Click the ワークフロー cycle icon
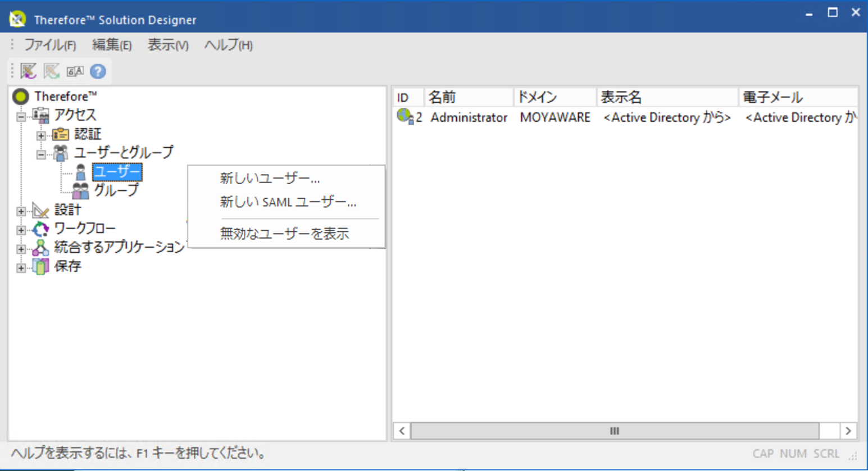The width and height of the screenshot is (868, 471). 40,229
